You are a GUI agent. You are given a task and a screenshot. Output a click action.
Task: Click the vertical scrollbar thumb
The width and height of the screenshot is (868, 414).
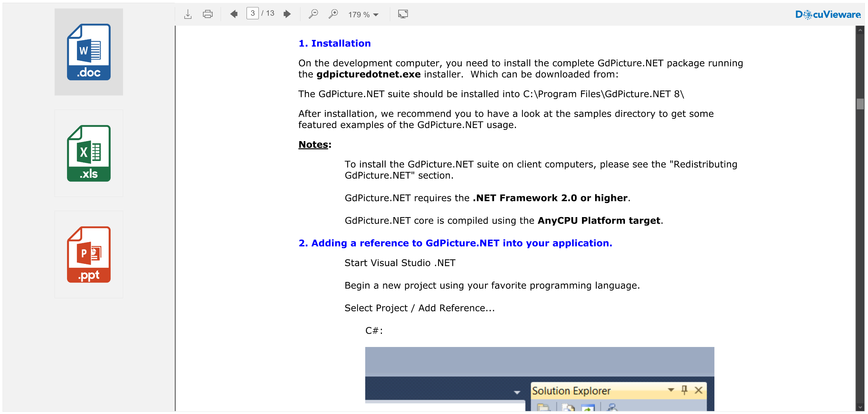(x=860, y=104)
